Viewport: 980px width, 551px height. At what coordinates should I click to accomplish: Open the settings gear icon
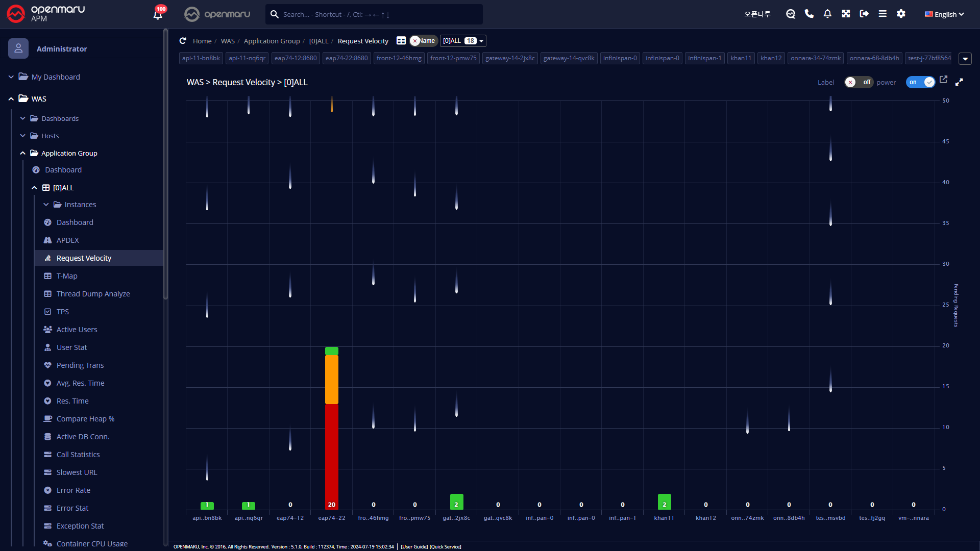pos(901,14)
